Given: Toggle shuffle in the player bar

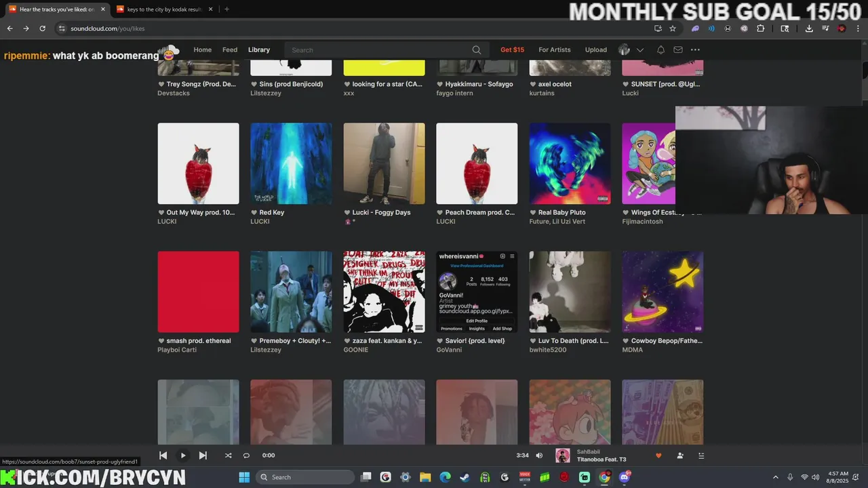Looking at the screenshot, I should pyautogui.click(x=228, y=455).
